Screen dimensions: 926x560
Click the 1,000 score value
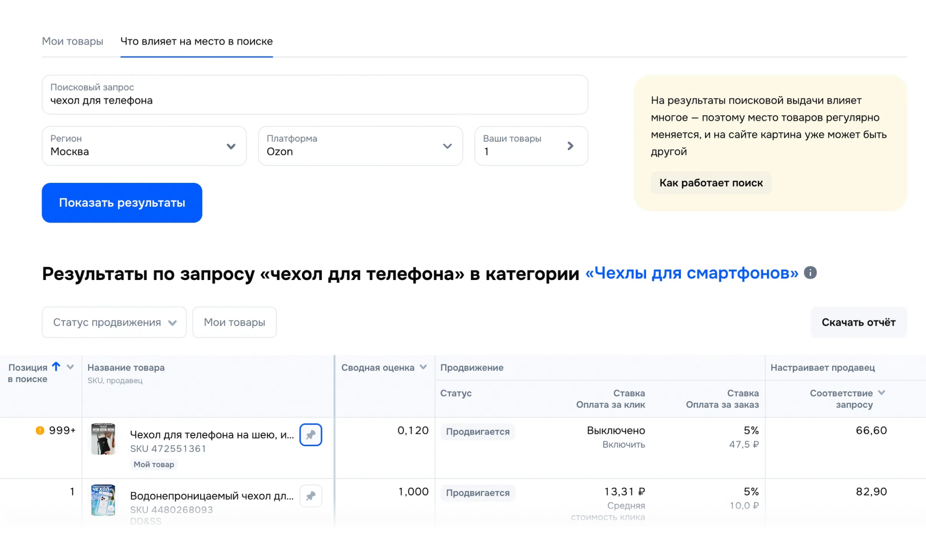(x=414, y=491)
